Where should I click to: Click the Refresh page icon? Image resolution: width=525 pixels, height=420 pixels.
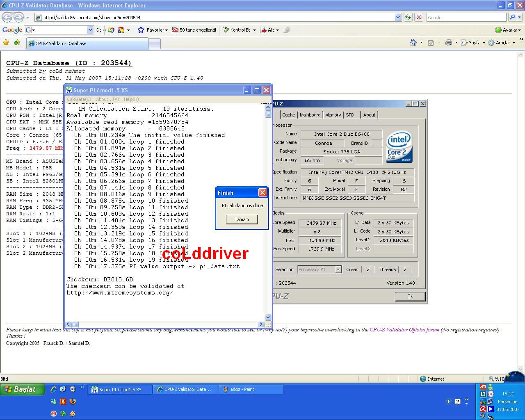[x=408, y=17]
